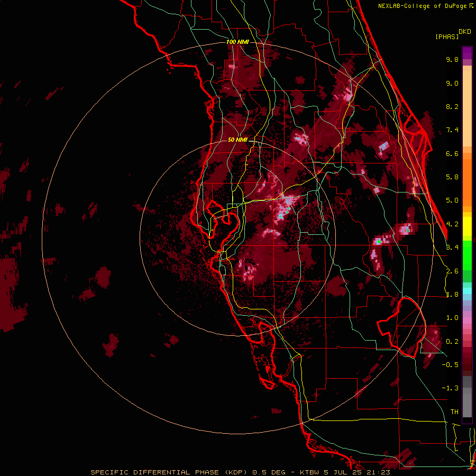Screen dimensions: 476x476
Task: Click the 8.2 colorbar value
Action: pos(452,106)
